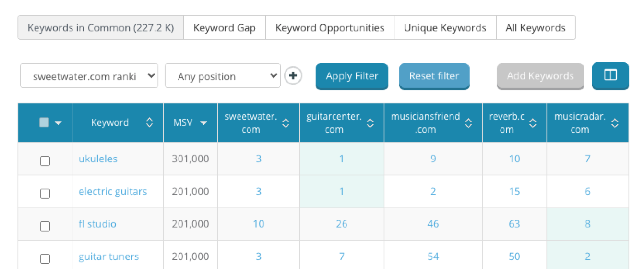
Task: Open the Any position dropdown
Action: coord(223,76)
